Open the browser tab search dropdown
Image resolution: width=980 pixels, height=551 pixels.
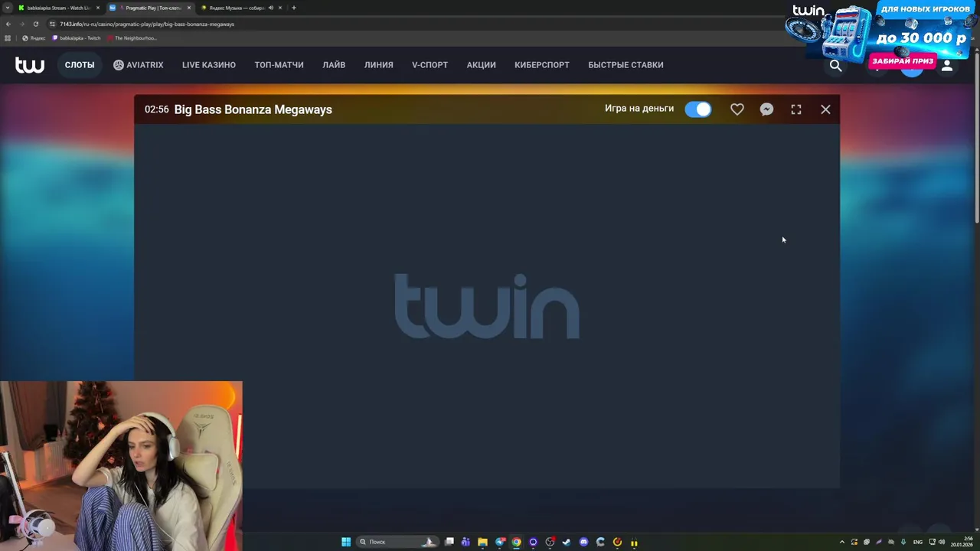pyautogui.click(x=7, y=8)
